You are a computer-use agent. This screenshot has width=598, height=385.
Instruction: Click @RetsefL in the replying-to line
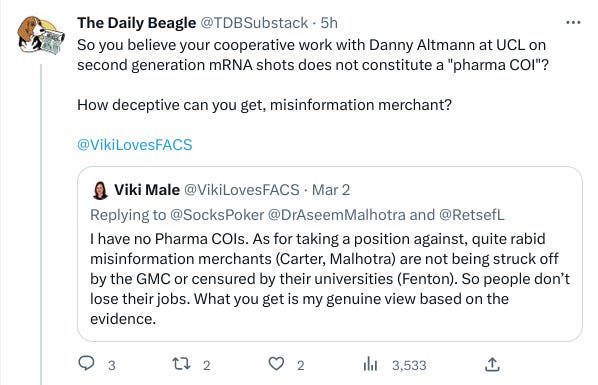point(471,215)
